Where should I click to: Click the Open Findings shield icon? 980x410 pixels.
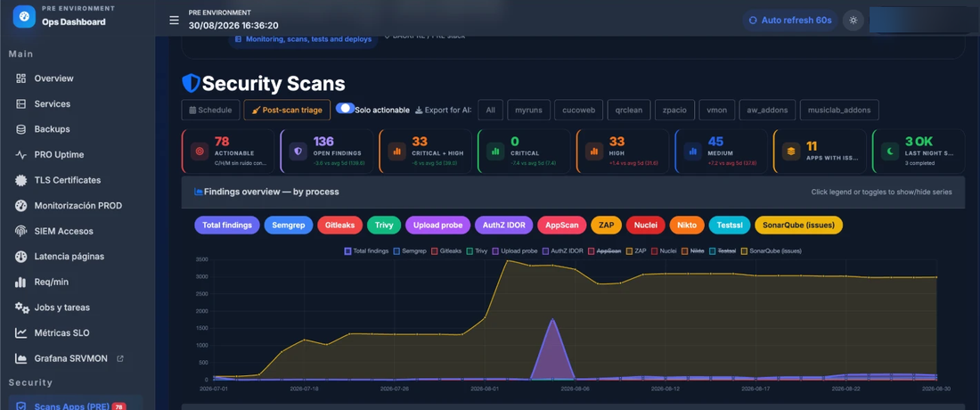(298, 151)
